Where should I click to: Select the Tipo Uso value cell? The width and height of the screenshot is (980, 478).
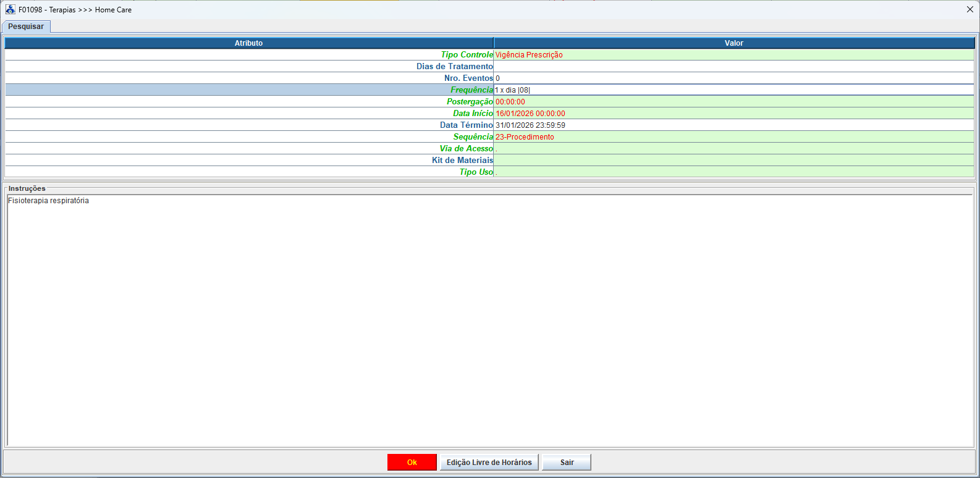[x=733, y=172]
